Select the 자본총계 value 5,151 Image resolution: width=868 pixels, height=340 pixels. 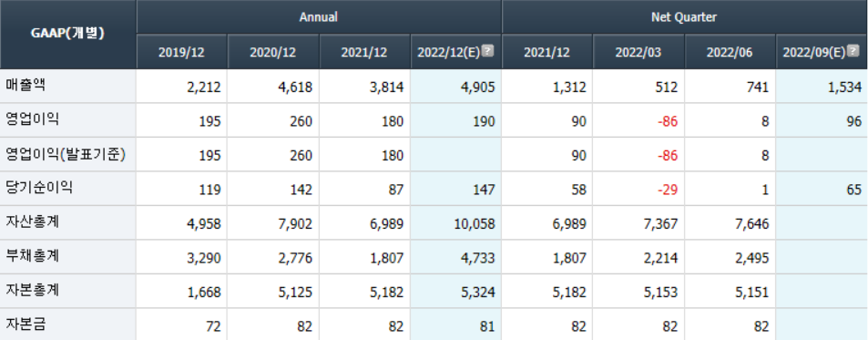click(751, 293)
